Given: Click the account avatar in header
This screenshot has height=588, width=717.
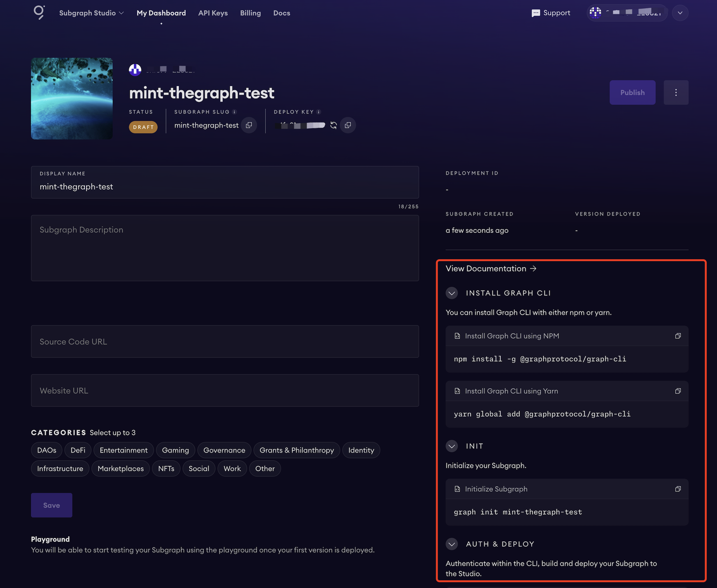Looking at the screenshot, I should [595, 13].
